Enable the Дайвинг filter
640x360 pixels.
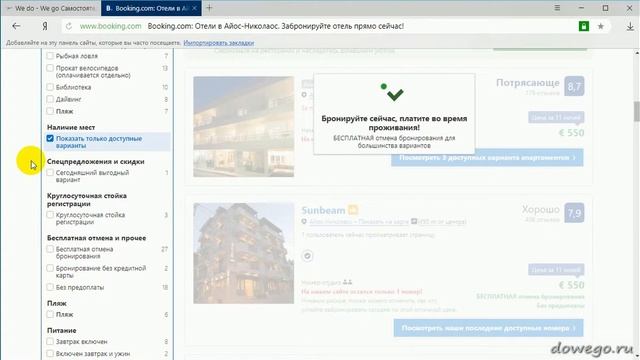coord(50,99)
